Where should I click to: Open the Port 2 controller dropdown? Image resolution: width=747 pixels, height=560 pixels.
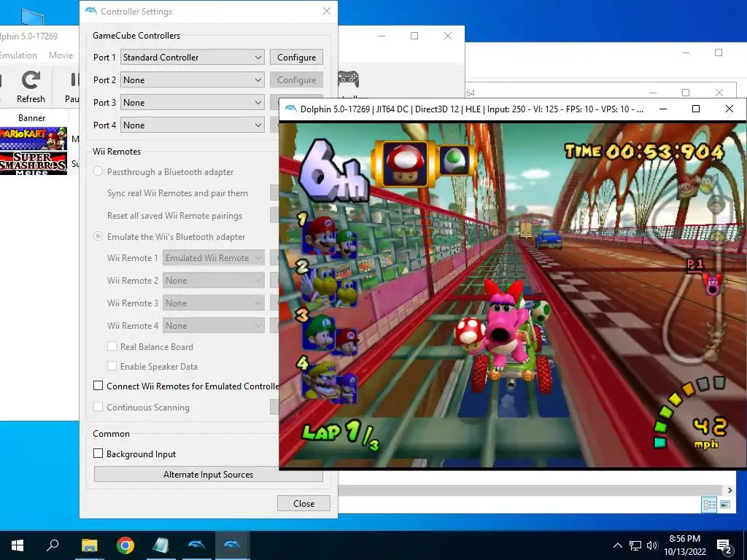192,80
